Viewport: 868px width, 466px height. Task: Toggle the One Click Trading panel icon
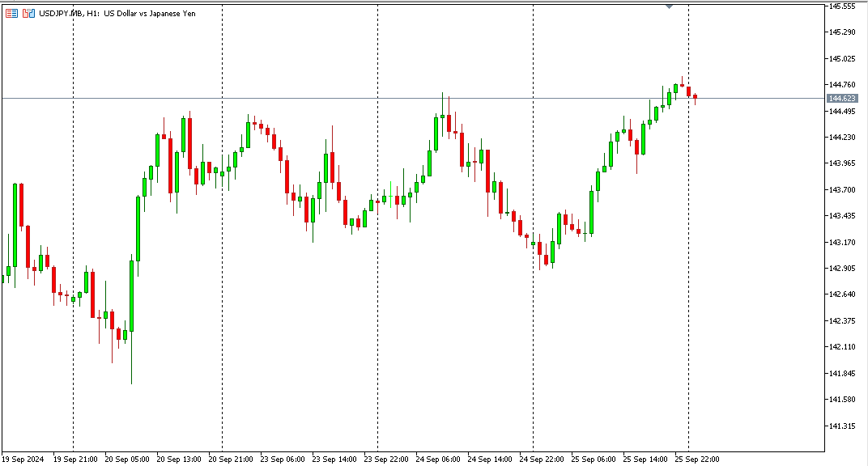point(29,13)
